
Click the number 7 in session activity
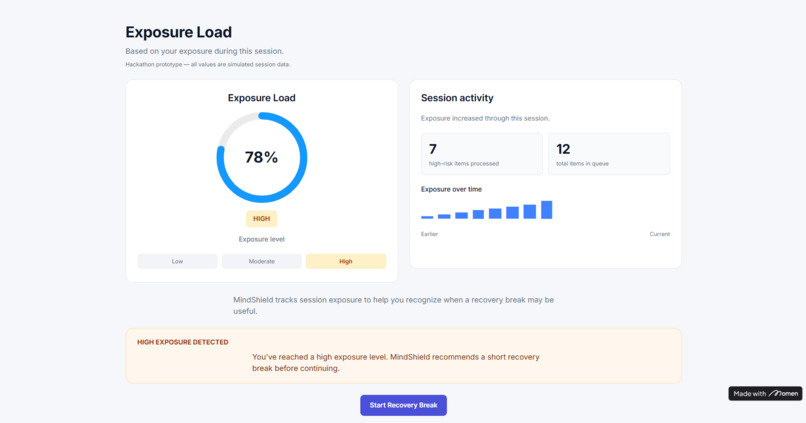pyautogui.click(x=433, y=149)
